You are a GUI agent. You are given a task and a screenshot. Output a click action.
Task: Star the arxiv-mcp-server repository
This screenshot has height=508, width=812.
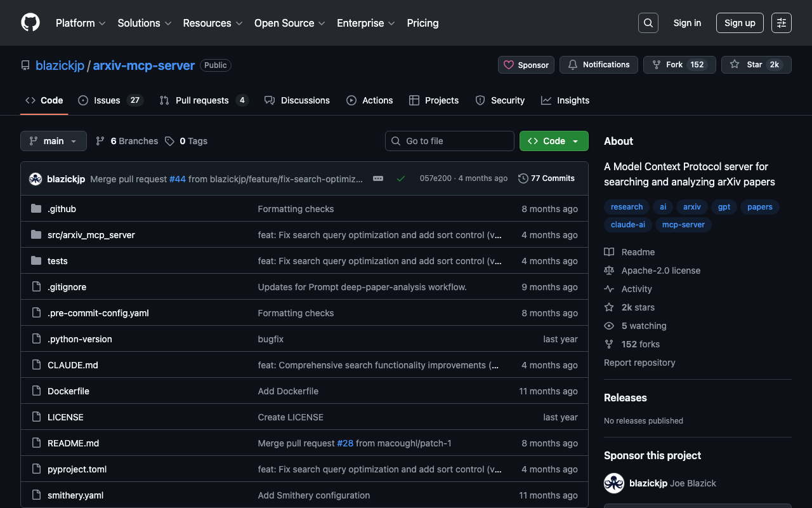756,65
